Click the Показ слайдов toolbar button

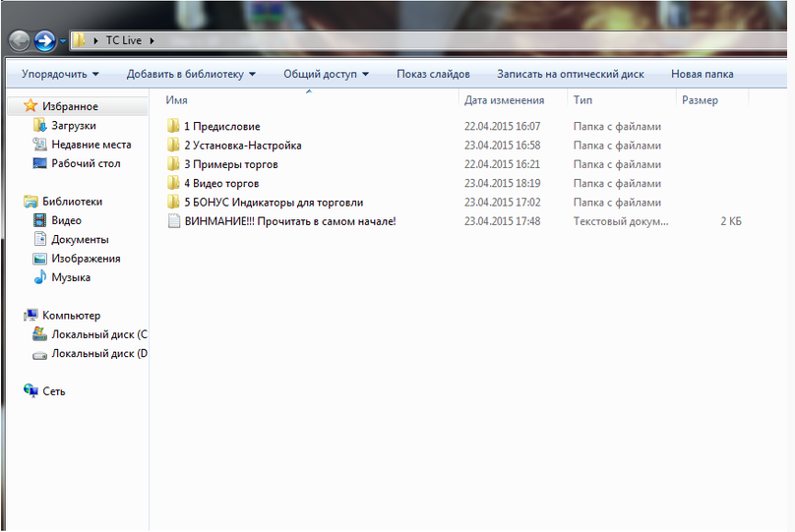coord(433,74)
